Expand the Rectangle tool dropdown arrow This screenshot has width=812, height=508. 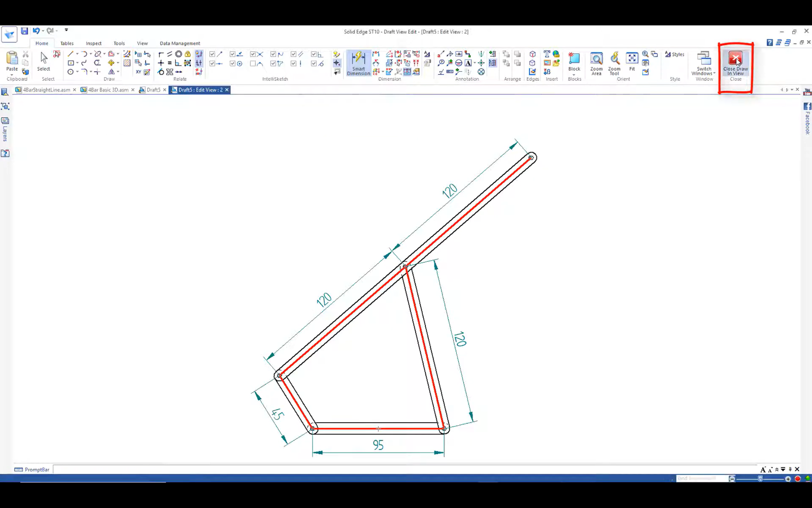77,63
